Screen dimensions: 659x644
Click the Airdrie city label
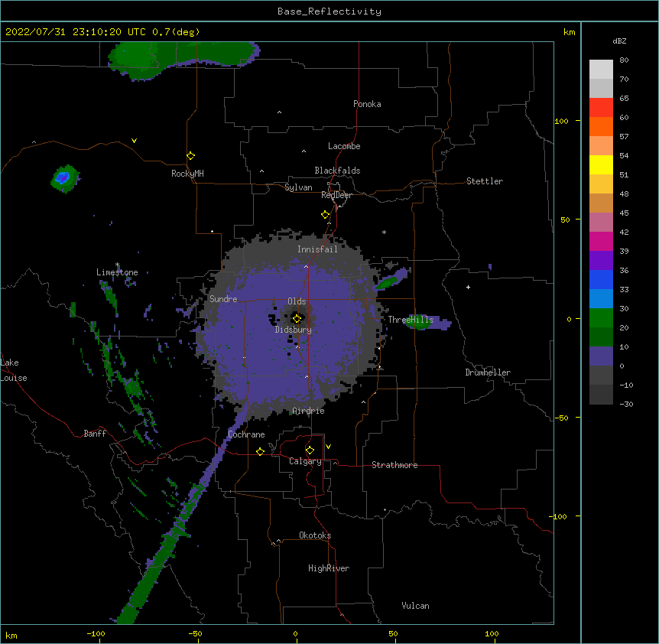tap(308, 411)
